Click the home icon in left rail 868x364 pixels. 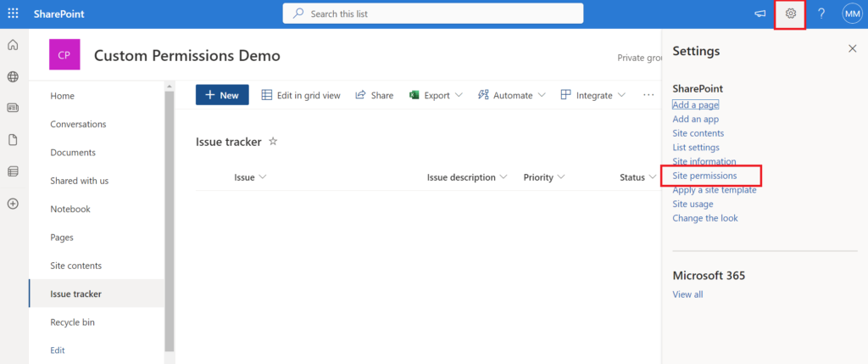13,46
